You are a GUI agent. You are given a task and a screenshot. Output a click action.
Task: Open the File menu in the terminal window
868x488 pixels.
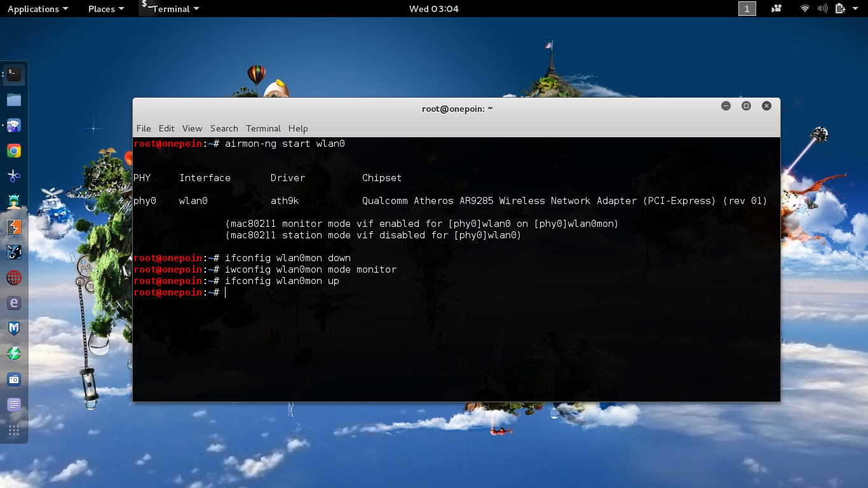(x=144, y=128)
